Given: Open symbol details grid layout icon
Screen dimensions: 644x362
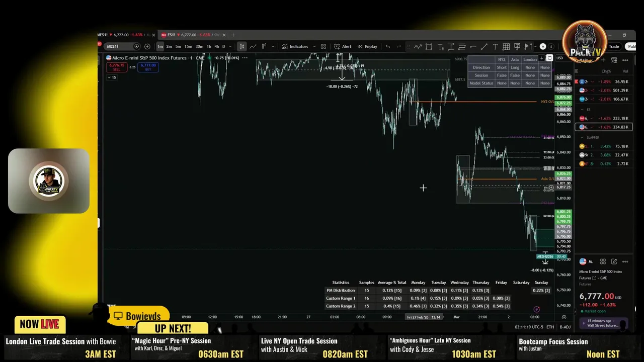Looking at the screenshot, I should (x=603, y=261).
